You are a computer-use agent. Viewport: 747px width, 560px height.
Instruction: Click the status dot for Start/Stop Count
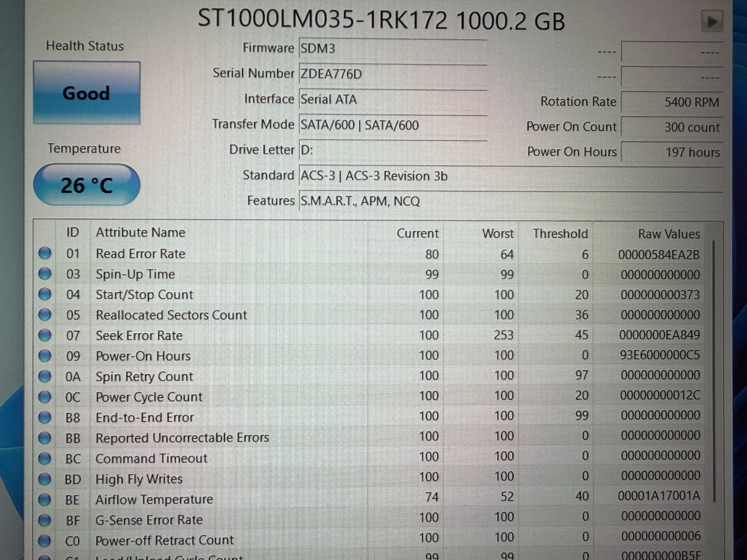coord(45,294)
